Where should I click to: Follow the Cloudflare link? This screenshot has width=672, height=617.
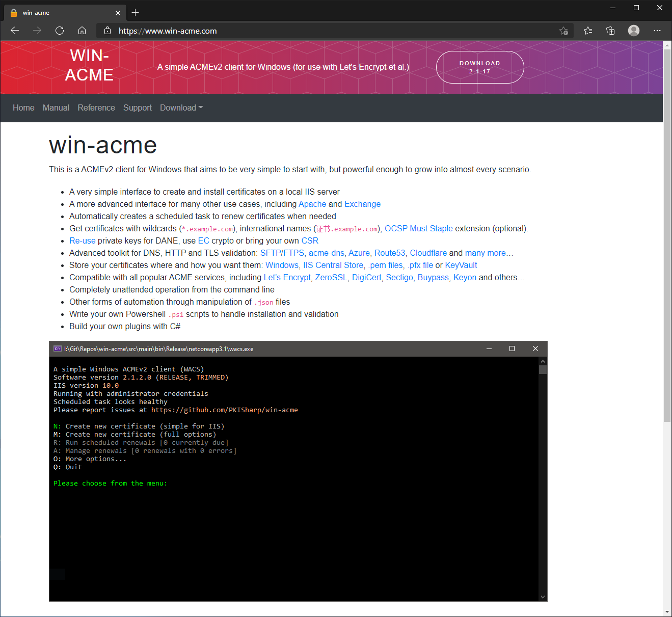pyautogui.click(x=428, y=253)
